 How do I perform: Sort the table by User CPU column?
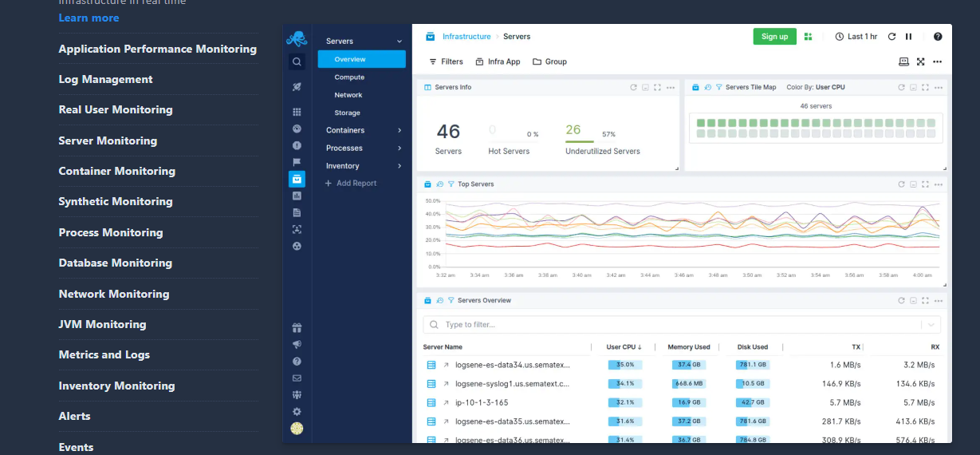(624, 347)
